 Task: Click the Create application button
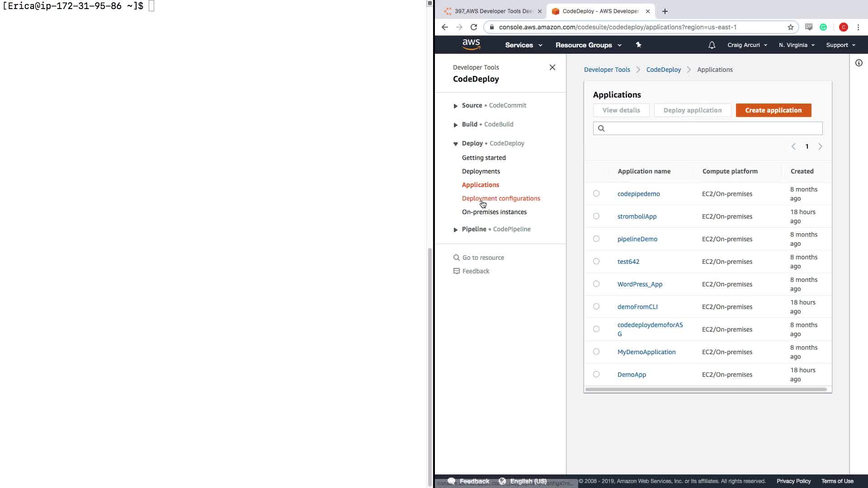click(773, 110)
